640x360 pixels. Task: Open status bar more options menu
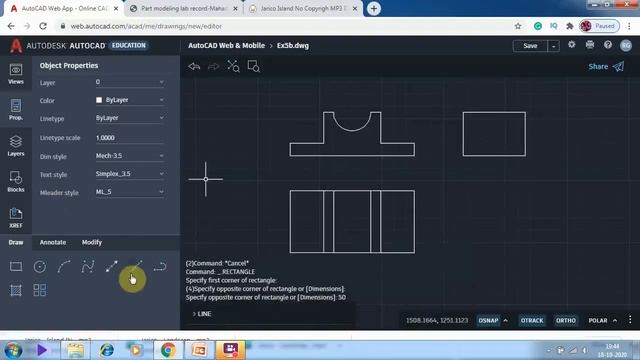pyautogui.click(x=630, y=320)
